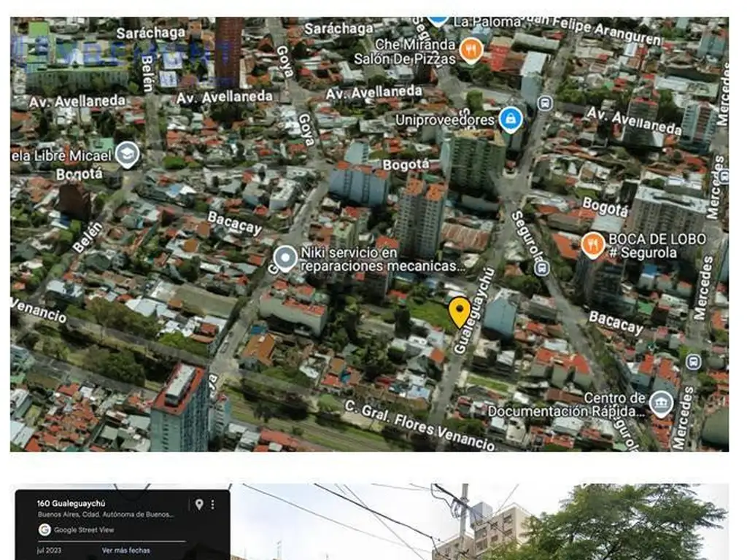Select the blue La Paloma pin

click(x=438, y=19)
